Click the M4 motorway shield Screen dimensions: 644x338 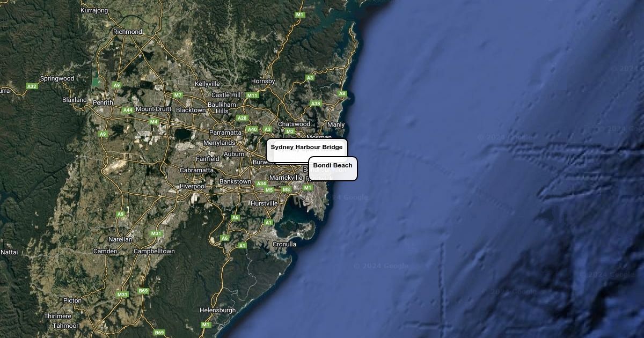153,122
